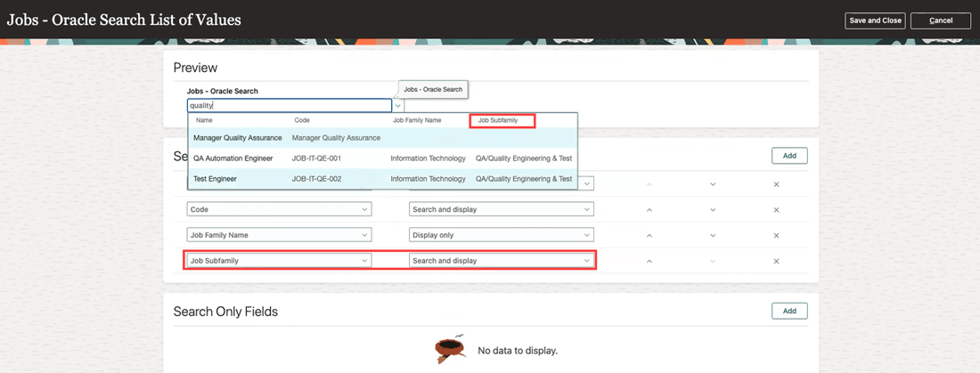Click JOB-IT-QE-001 code cell
Viewport: 980px width, 373px height.
click(x=316, y=158)
